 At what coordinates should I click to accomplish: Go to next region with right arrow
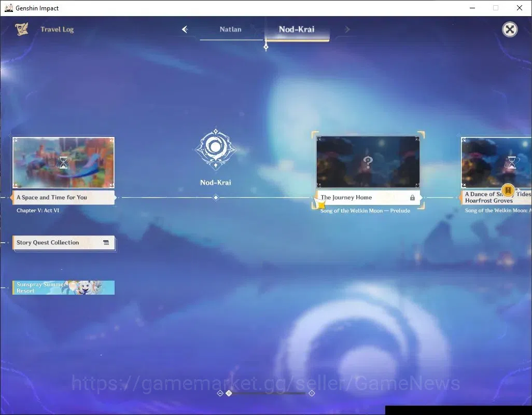point(347,30)
